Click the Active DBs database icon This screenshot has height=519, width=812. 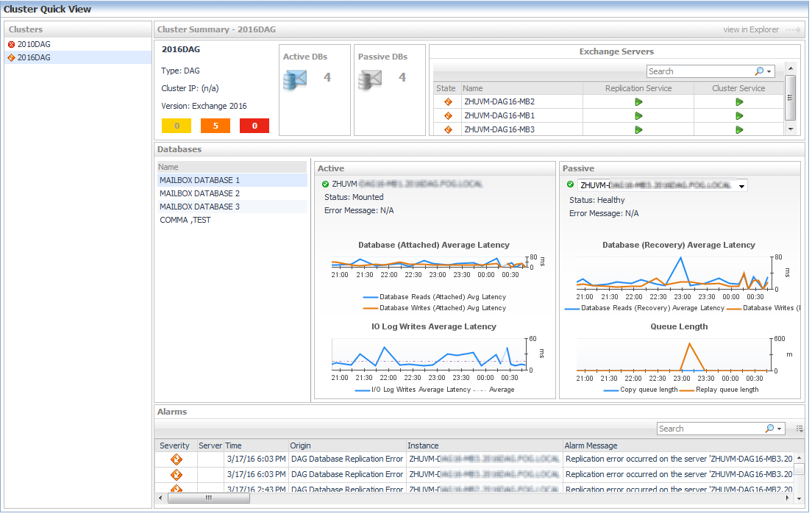(x=294, y=79)
